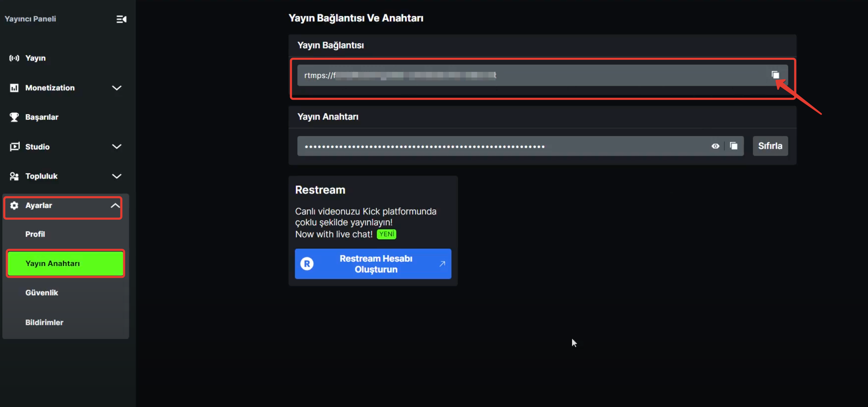This screenshot has width=868, height=407.
Task: Click the Topluluk people icon
Action: tap(14, 176)
